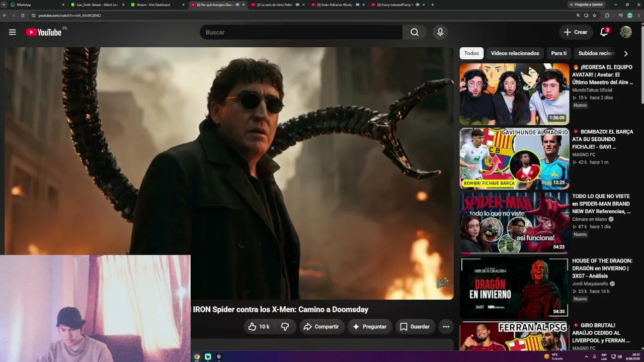Go to the YouTube home logo
The image size is (644, 362).
[x=44, y=32]
